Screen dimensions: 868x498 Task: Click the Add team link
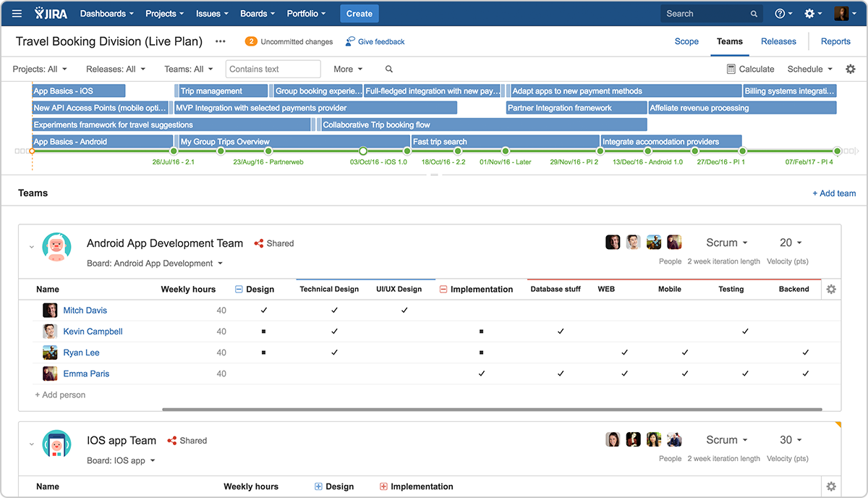pos(834,193)
